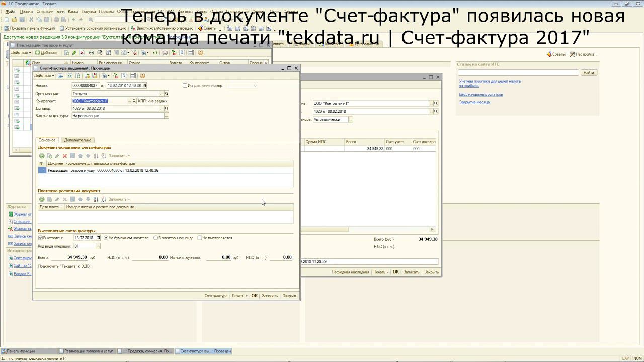The height and width of the screenshot is (362, 644).
Task: Open the Операции menu
Action: coord(45,11)
